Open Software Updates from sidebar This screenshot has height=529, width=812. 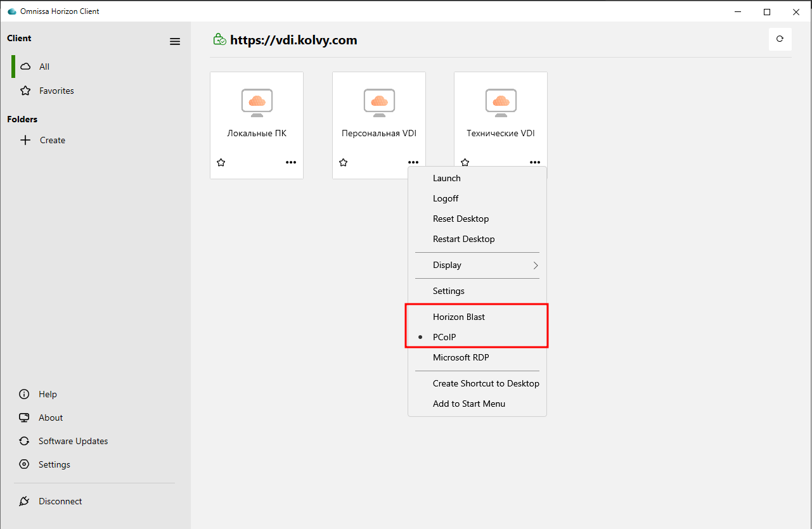pos(73,441)
